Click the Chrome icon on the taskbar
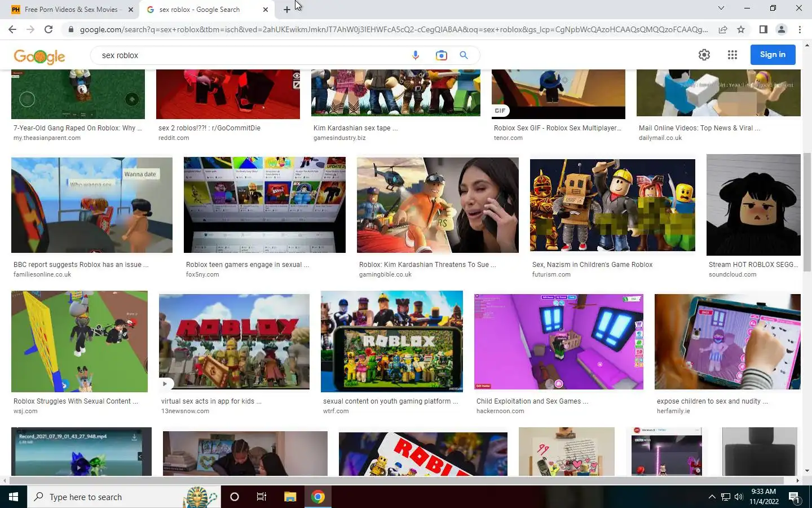This screenshot has height=508, width=812. (318, 497)
